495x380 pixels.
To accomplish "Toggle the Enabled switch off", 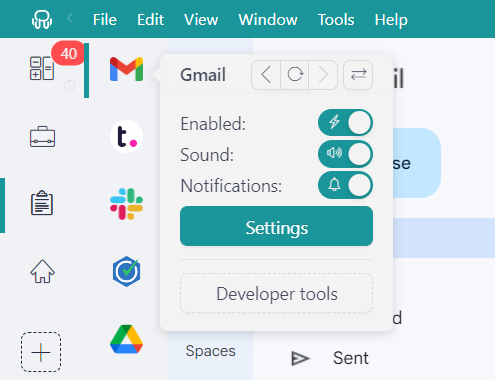I will point(345,123).
